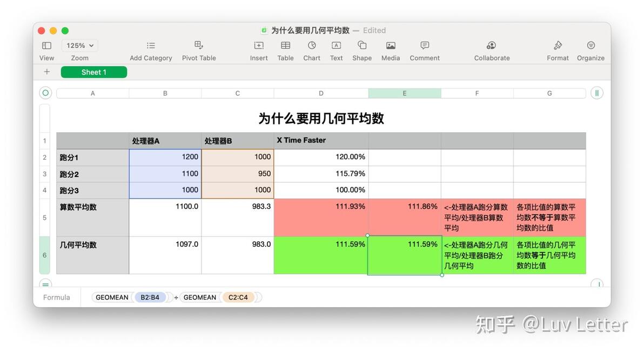Click the green full-screen window button

click(65, 31)
